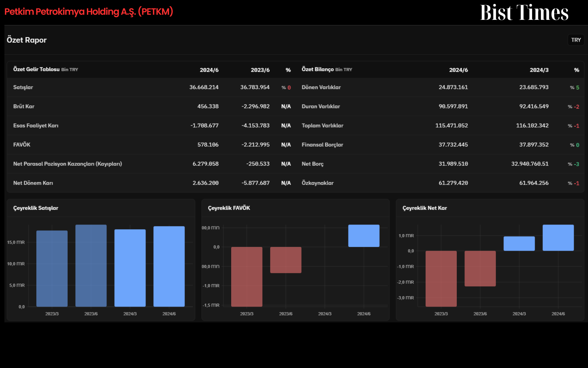Select the value -5.877.687
The width and height of the screenshot is (588, 368).
point(255,183)
